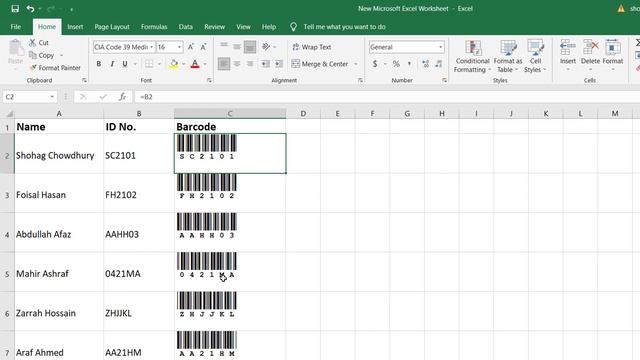Click the Paste clipboard icon
Image resolution: width=640 pixels, height=360 pixels.
[x=16, y=48]
